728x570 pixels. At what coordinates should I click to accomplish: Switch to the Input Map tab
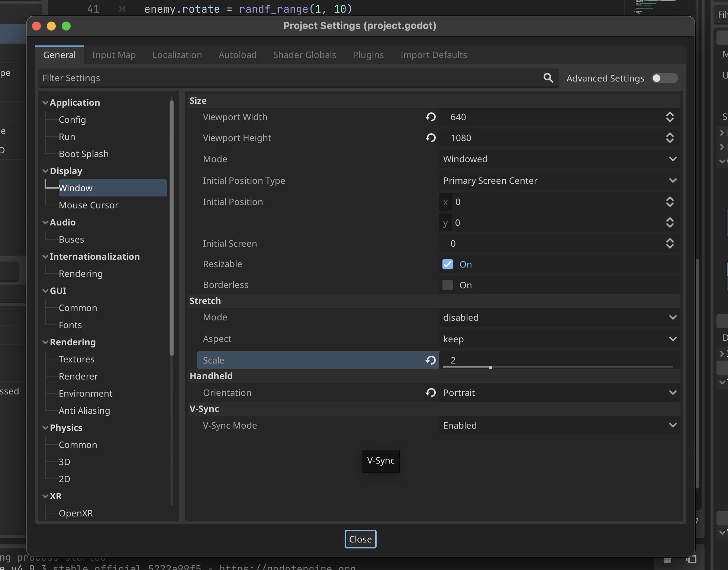click(114, 55)
